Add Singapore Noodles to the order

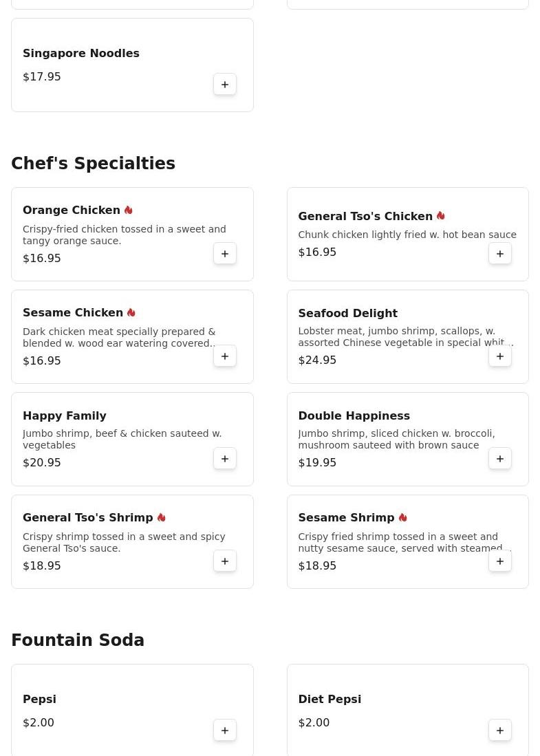tap(225, 85)
